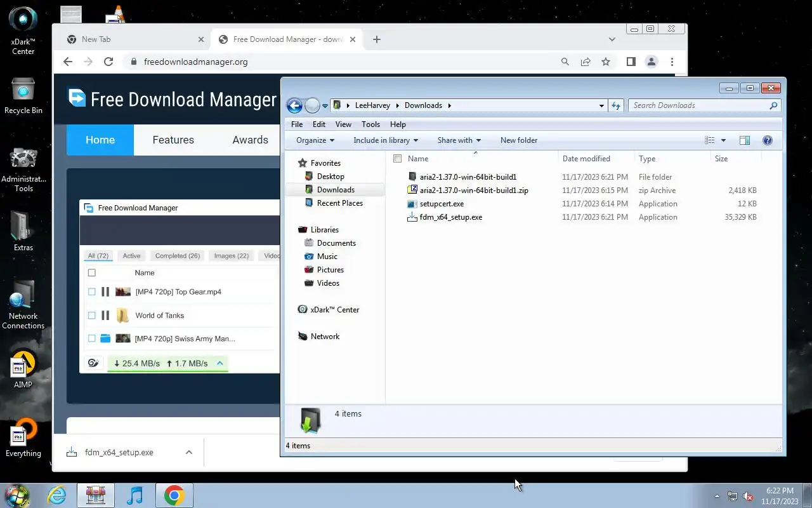812x508 pixels.
Task: Open Include in library dropdown
Action: [386, 140]
